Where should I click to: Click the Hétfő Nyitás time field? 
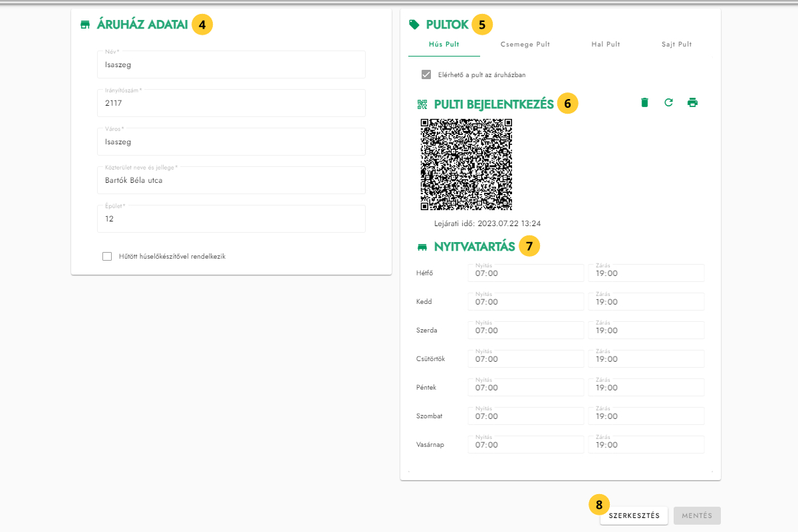tap(526, 273)
